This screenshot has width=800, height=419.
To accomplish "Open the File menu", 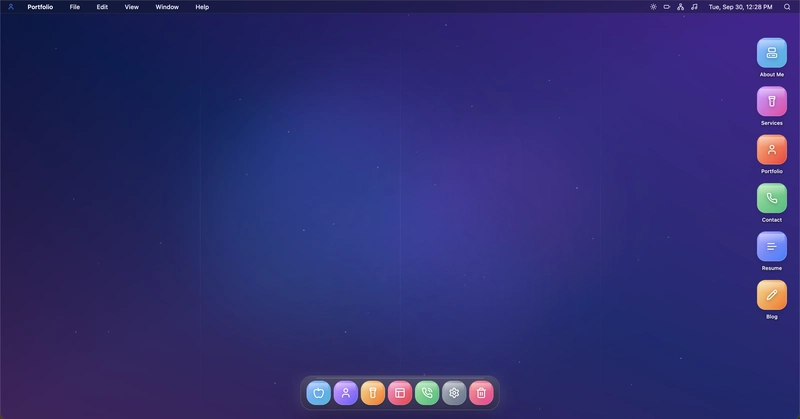I will pyautogui.click(x=75, y=7).
